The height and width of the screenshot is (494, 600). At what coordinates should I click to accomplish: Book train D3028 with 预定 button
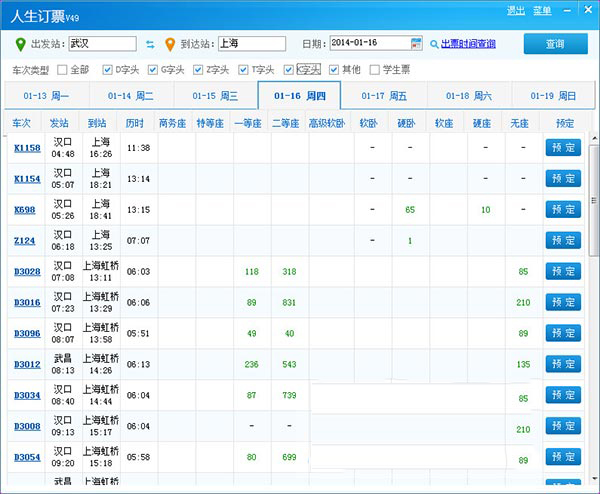point(562,272)
